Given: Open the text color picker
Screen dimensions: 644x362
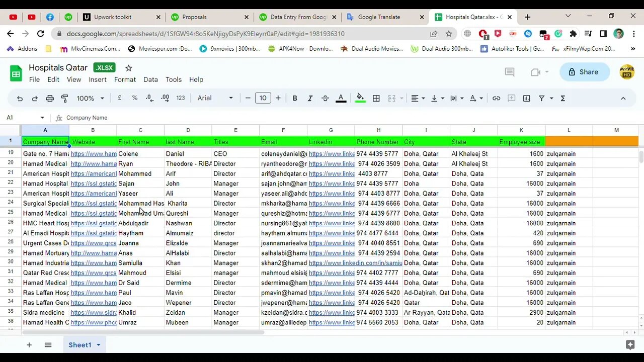Looking at the screenshot, I should [341, 99].
